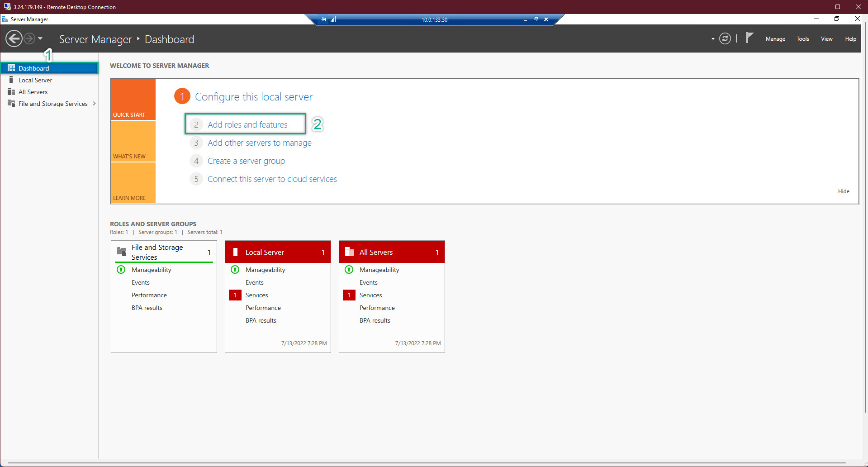Screen dimensions: 868x467
Task: Select the WHAT'S NEW tile
Action: pos(133,141)
